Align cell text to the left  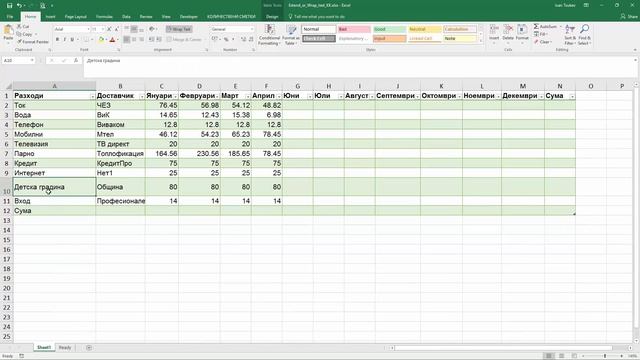[127, 40]
